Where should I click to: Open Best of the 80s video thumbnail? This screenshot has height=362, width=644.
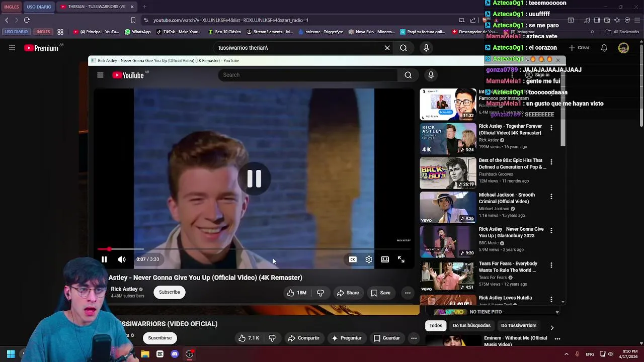448,172
